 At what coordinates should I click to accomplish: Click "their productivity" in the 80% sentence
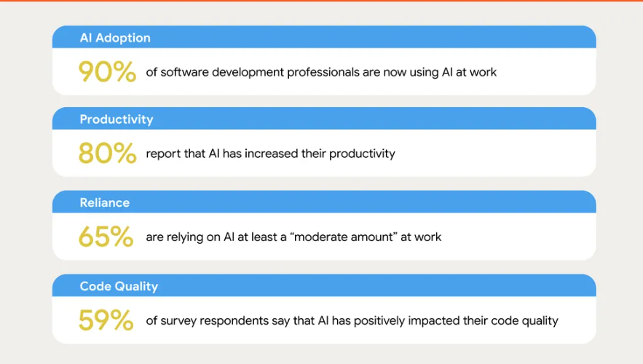(x=356, y=154)
